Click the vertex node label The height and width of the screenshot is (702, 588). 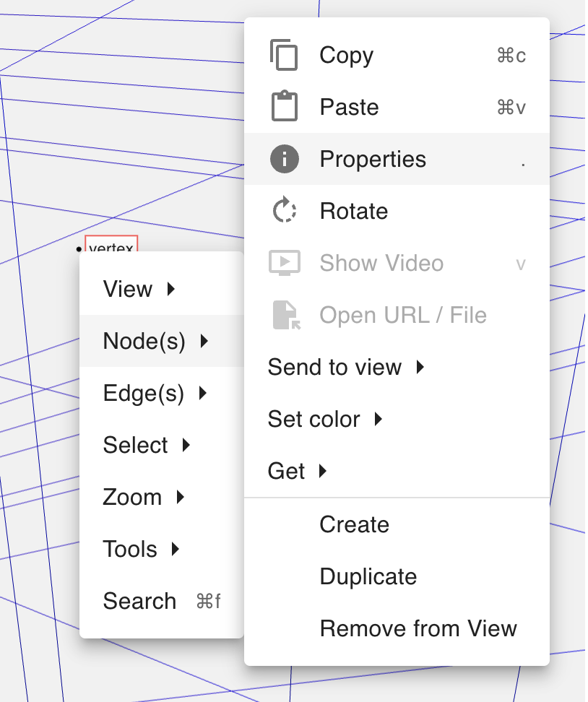pyautogui.click(x=111, y=246)
